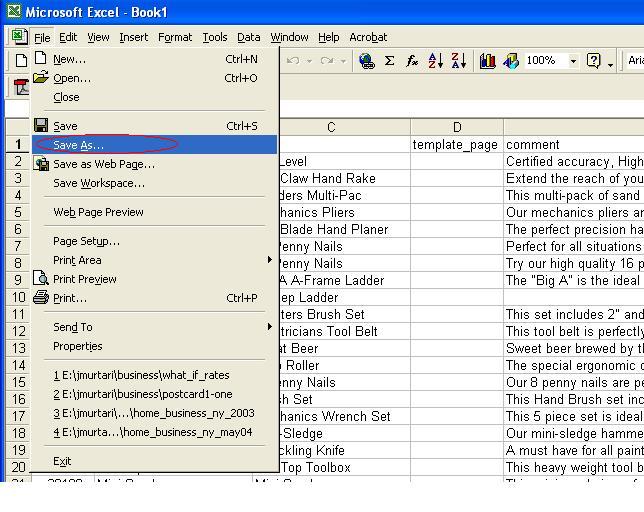The height and width of the screenshot is (512, 644).
Task: Insert a hyperlink with the globe icon
Action: pos(366,61)
